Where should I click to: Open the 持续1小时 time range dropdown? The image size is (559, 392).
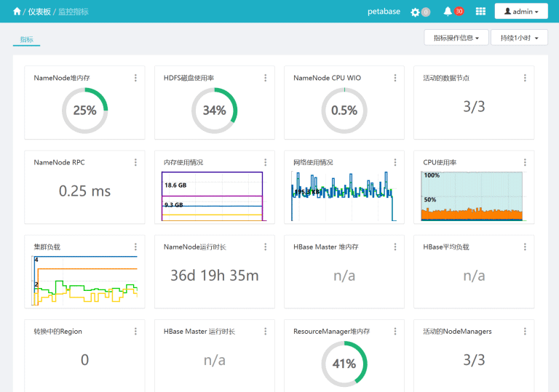(519, 38)
